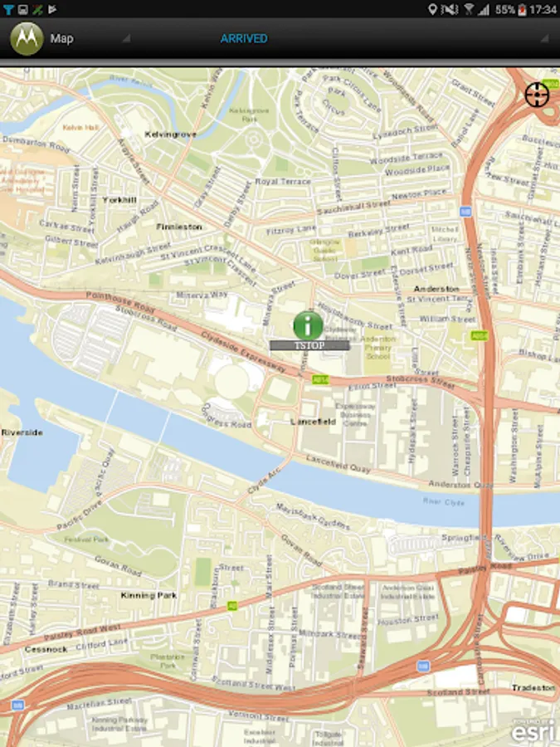
Task: Tap the Map title text
Action: click(62, 38)
